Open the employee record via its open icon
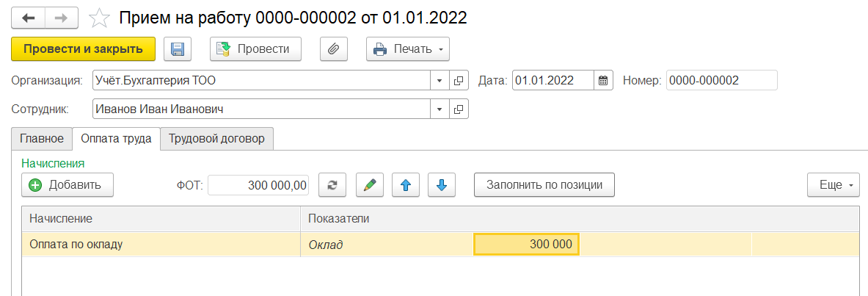 point(459,109)
